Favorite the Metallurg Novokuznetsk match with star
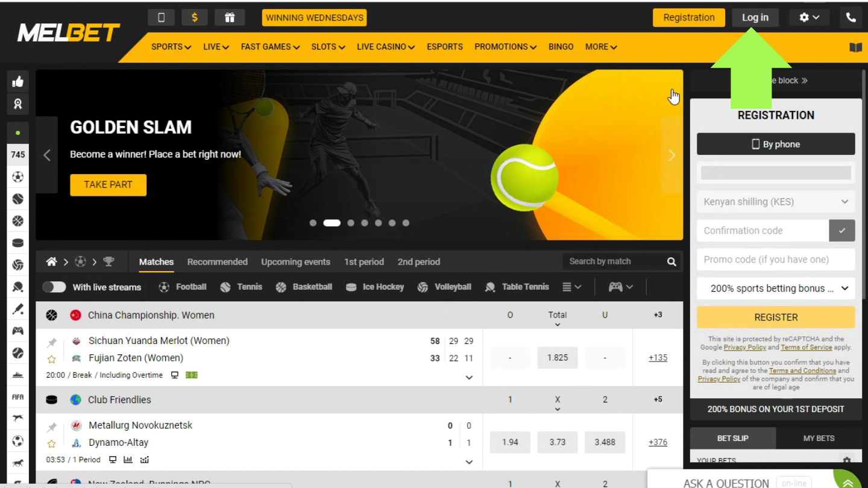The image size is (868, 488). point(52,443)
